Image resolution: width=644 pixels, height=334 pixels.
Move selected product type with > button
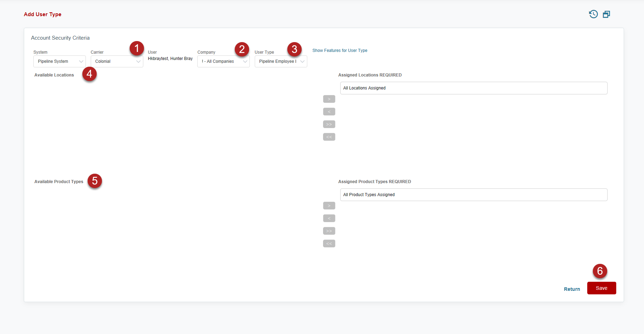pyautogui.click(x=329, y=206)
